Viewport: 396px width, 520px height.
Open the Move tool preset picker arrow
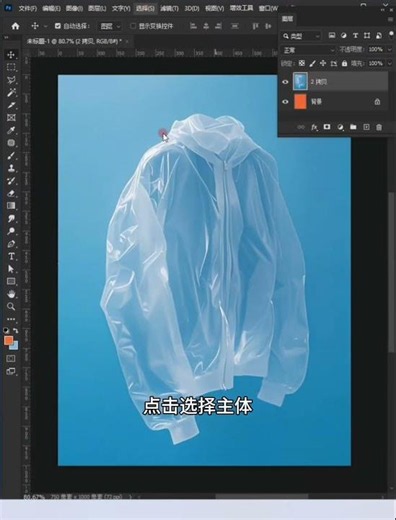pyautogui.click(x=46, y=26)
